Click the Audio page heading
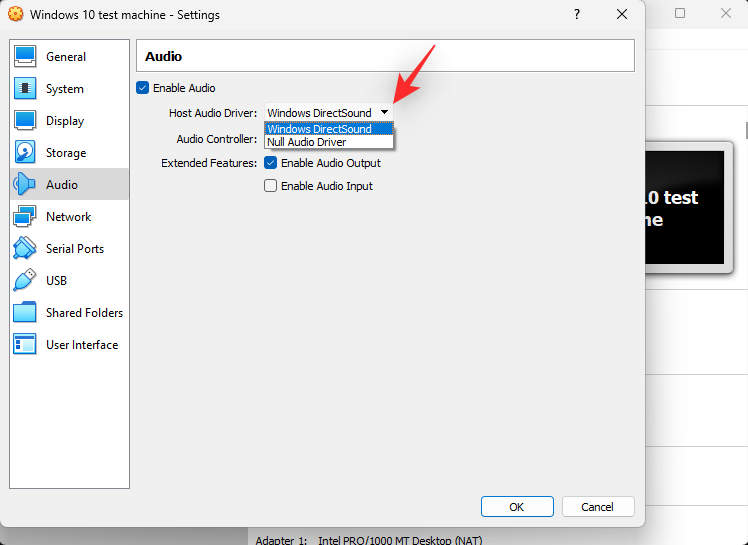This screenshot has height=545, width=748. coord(164,56)
